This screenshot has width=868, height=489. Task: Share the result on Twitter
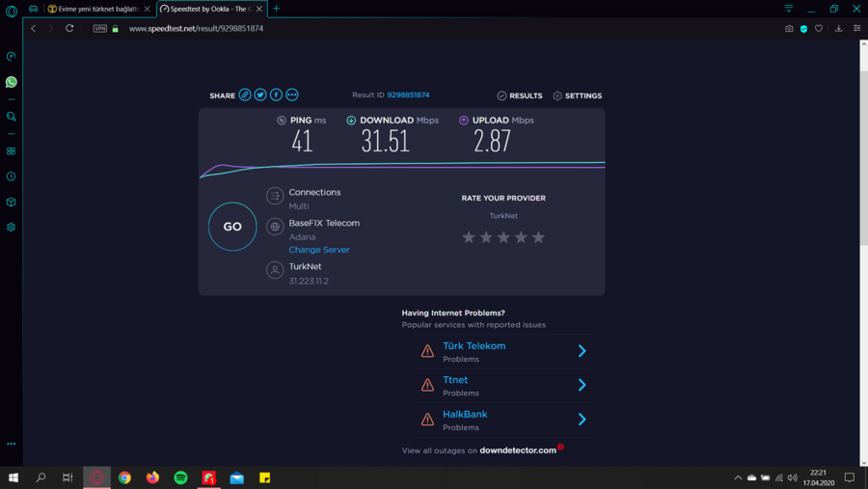click(x=260, y=95)
